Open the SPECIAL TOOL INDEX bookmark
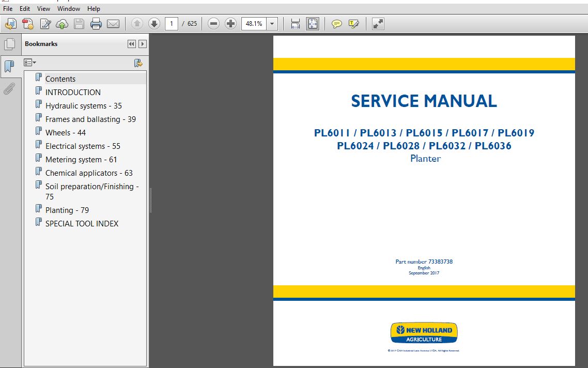This screenshot has width=588, height=368. 82,224
